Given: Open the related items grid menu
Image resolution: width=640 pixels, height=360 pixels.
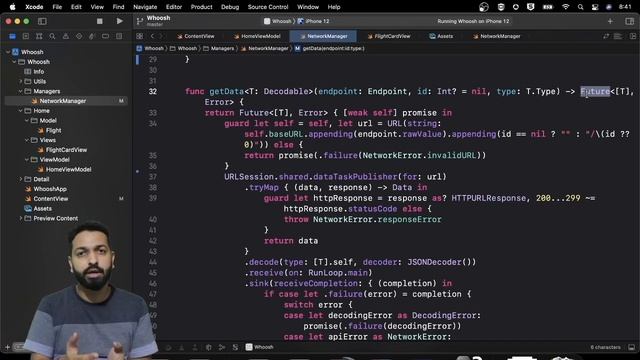Looking at the screenshot, I should (x=140, y=36).
